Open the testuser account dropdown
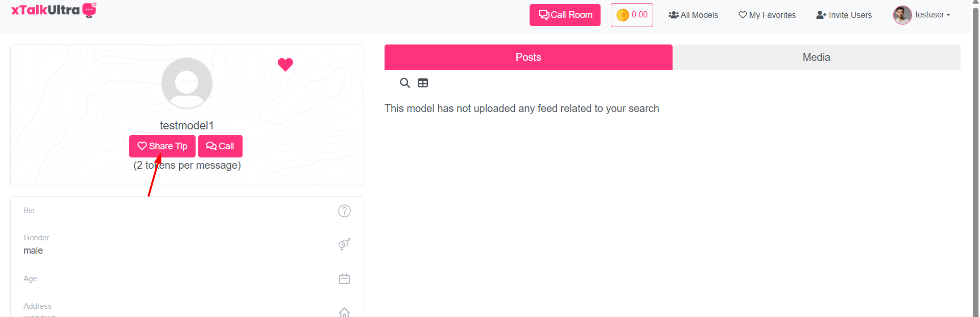Viewport: 980px width, 317px height. click(932, 15)
